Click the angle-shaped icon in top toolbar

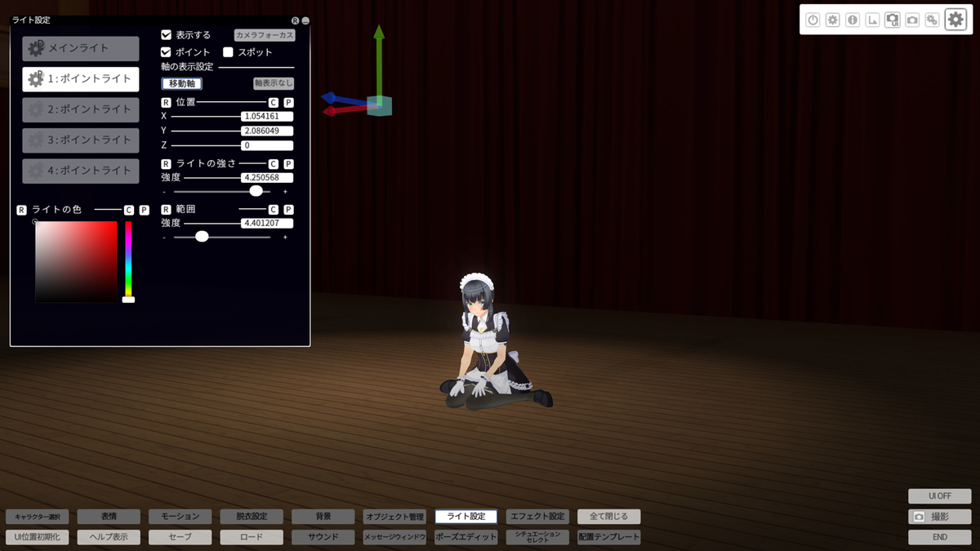[x=872, y=20]
